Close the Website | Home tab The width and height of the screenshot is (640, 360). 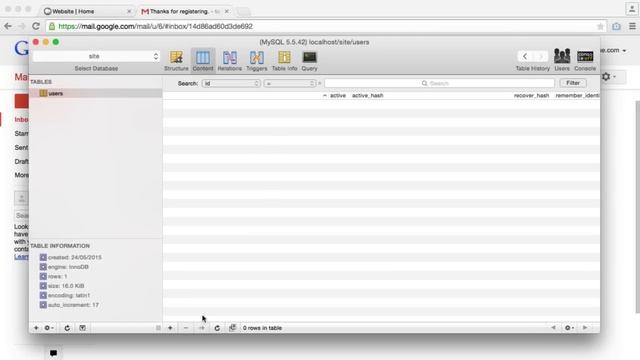(129, 11)
